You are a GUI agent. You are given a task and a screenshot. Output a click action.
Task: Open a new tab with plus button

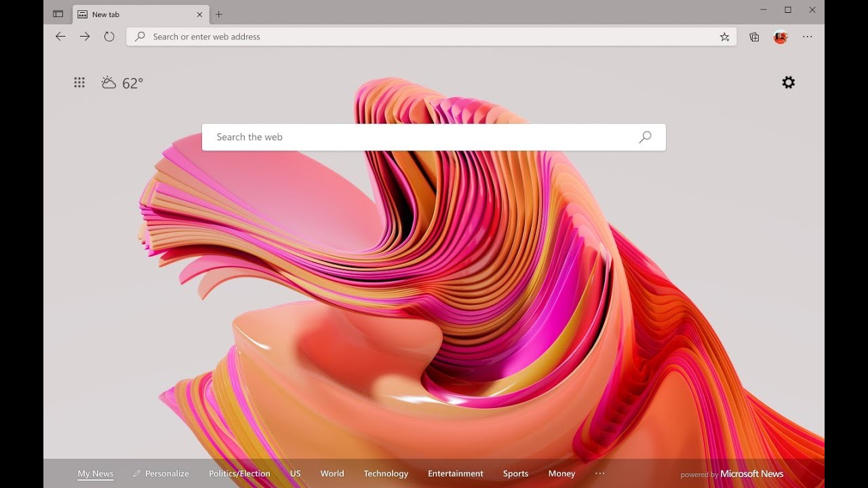[219, 14]
